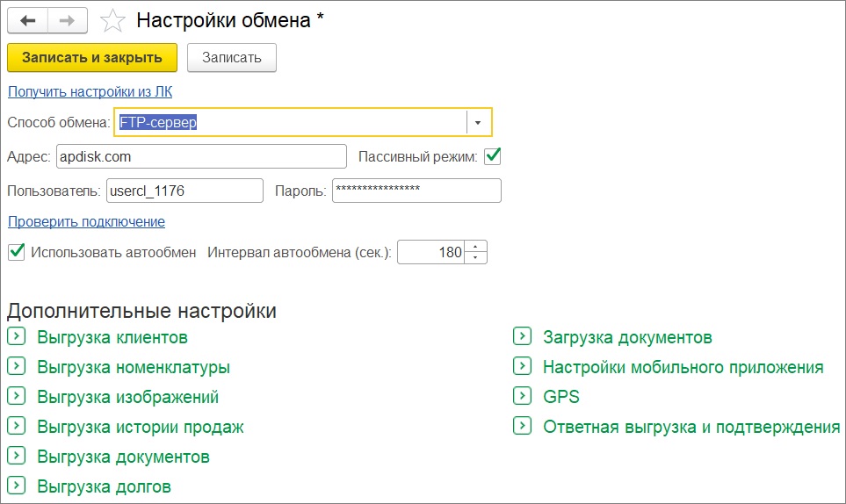Expand 'Выгрузка долгов' section icon
The image size is (846, 504).
point(16,486)
